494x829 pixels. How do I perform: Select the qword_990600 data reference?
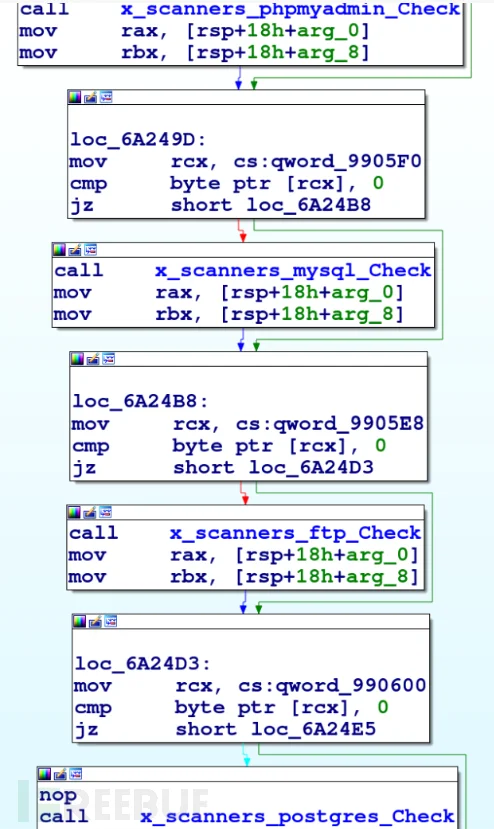pyautogui.click(x=351, y=686)
